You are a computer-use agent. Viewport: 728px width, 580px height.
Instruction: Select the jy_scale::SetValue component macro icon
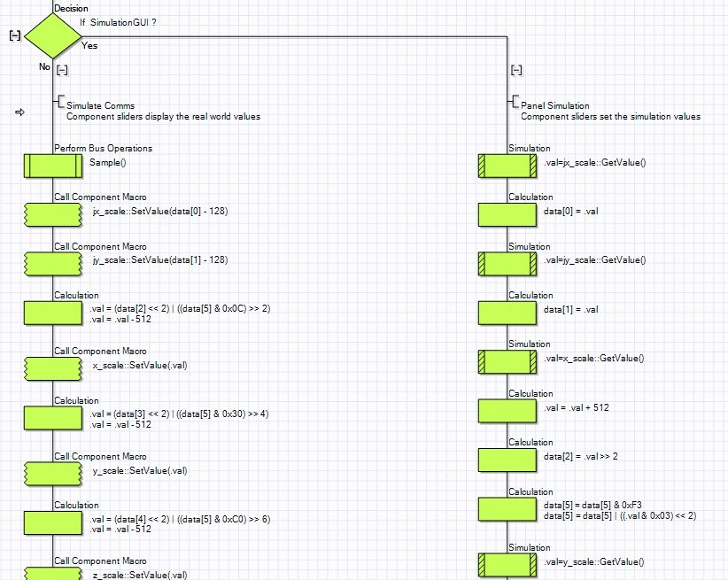coord(52,263)
